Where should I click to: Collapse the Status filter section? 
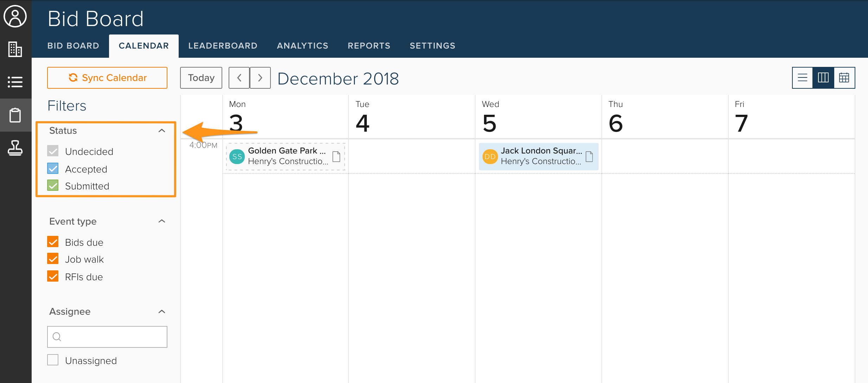click(x=162, y=131)
